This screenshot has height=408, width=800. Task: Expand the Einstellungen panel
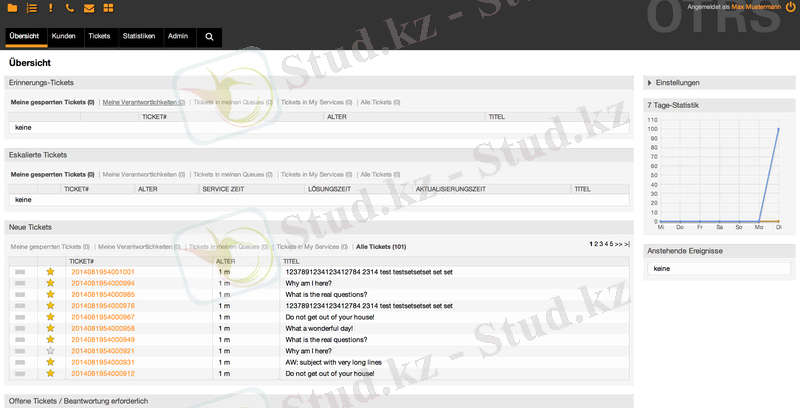[x=673, y=83]
